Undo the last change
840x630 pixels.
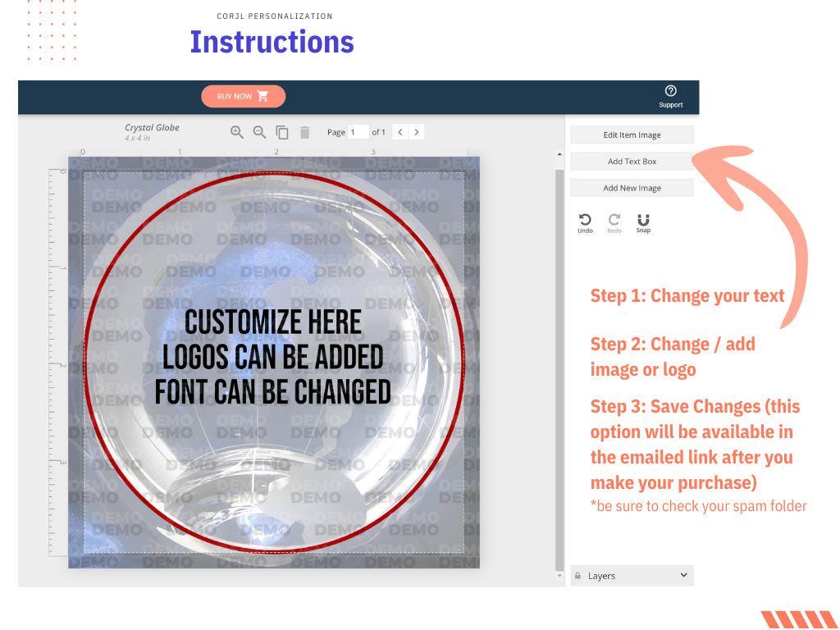click(585, 221)
